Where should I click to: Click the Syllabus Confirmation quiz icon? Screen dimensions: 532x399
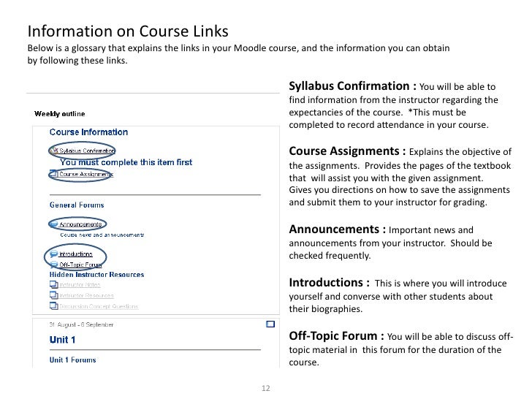tap(53, 150)
